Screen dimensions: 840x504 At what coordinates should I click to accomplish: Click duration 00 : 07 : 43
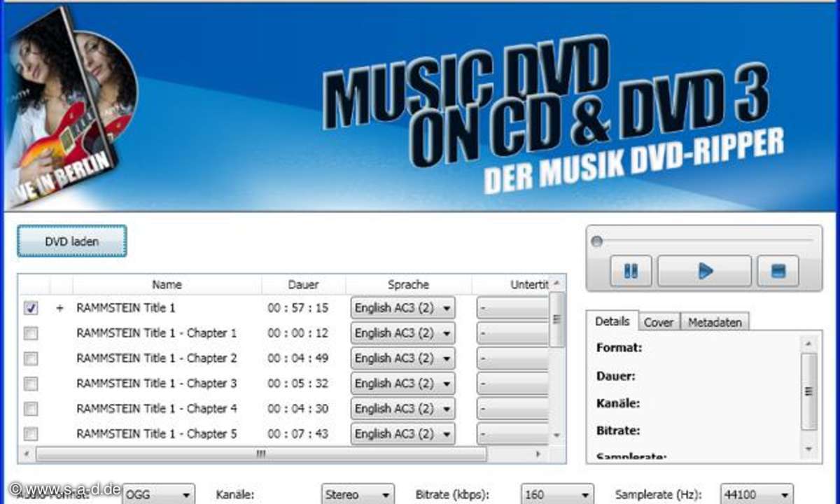point(297,434)
